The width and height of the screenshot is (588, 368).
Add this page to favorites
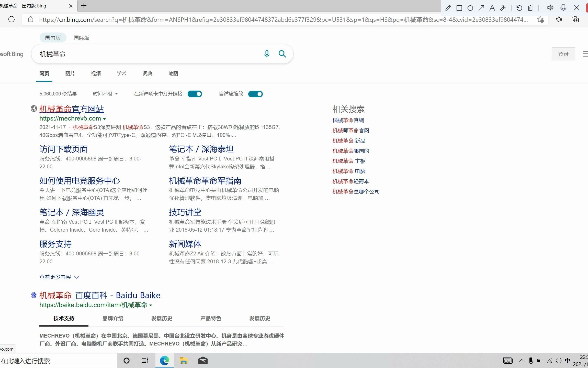pyautogui.click(x=540, y=20)
